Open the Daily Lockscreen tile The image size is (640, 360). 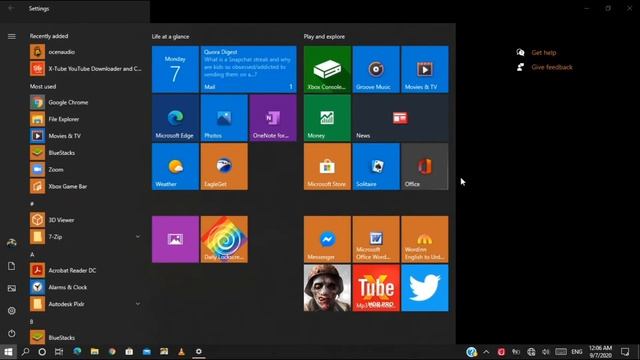pyautogui.click(x=224, y=239)
